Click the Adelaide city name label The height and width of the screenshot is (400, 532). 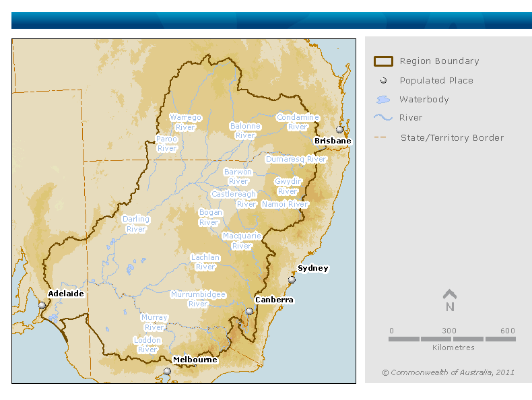tap(66, 294)
